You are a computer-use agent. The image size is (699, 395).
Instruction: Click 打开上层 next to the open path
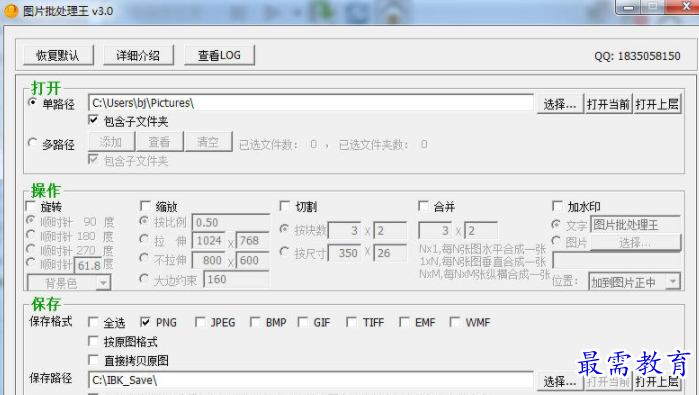(657, 104)
